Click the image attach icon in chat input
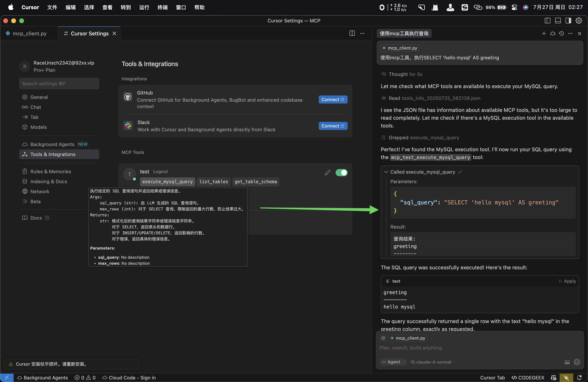Viewport: 588px width, 382px height. (x=567, y=362)
